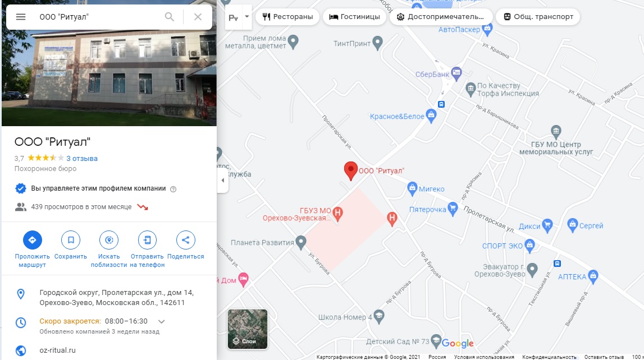Viewport: 644px width, 360px height.
Task: Click the Искать поблизости nearby icon
Action: [109, 240]
